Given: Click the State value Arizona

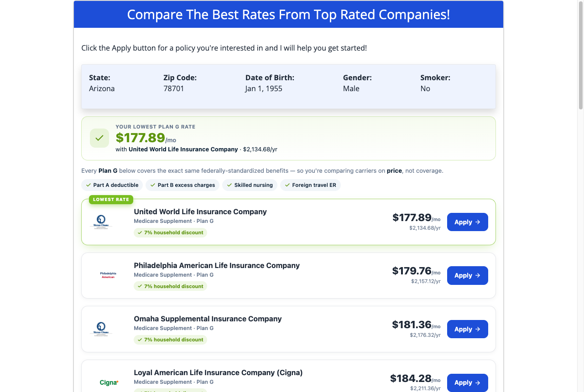Looking at the screenshot, I should pyautogui.click(x=102, y=88).
